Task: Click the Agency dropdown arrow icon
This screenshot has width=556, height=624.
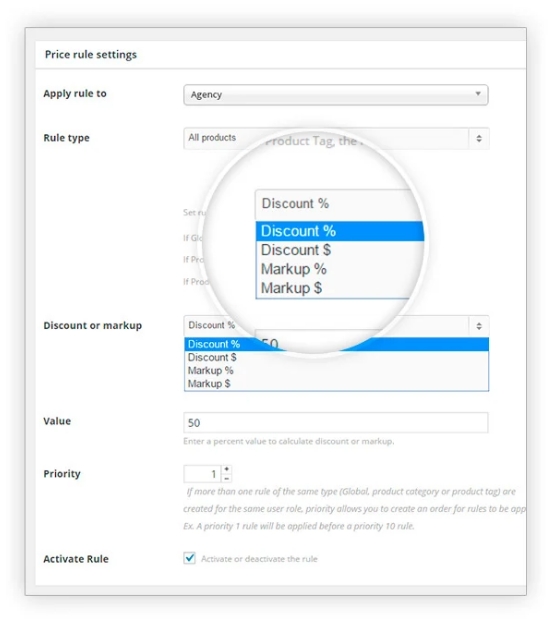Action: [478, 94]
